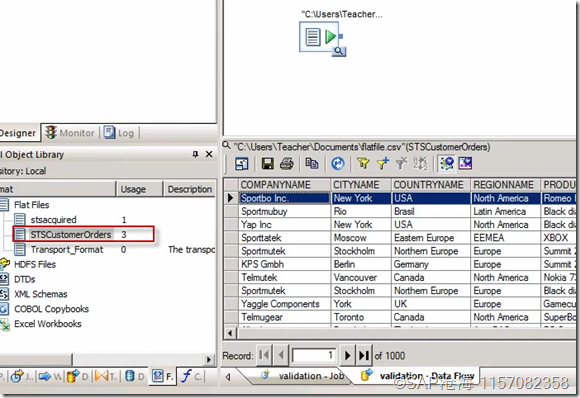Viewport: 580px width, 398px height.
Task: Click the blue Refresh data icon
Action: coord(337,163)
